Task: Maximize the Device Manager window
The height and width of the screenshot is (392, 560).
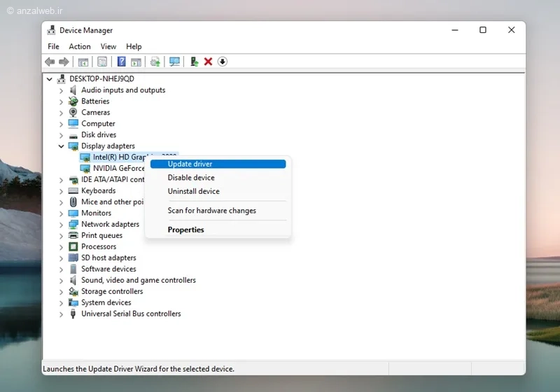Action: [x=482, y=30]
